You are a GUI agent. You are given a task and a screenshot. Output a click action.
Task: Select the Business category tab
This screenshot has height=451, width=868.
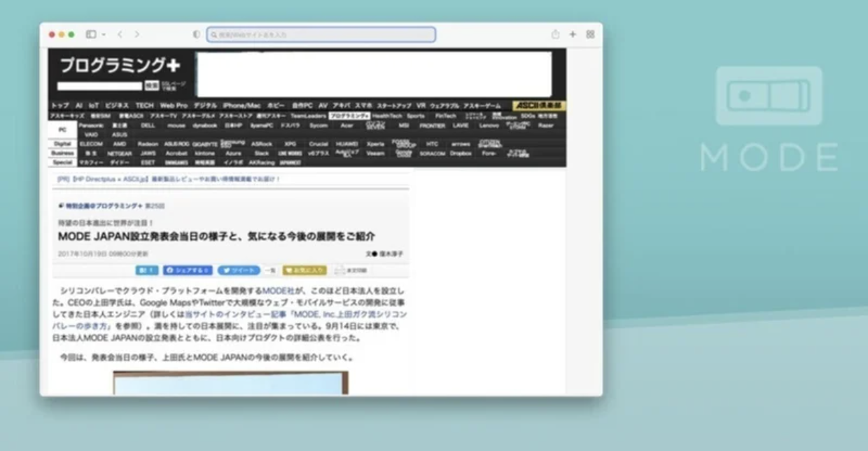click(x=62, y=153)
